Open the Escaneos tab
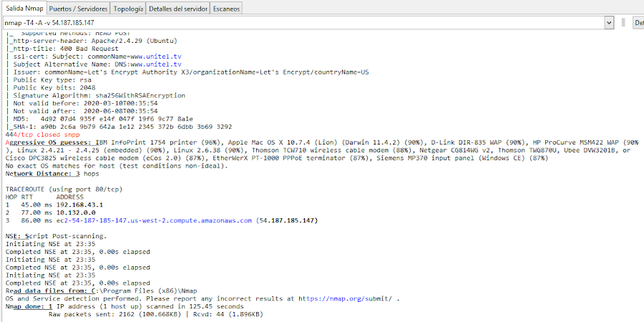644x322 pixels. 226,9
